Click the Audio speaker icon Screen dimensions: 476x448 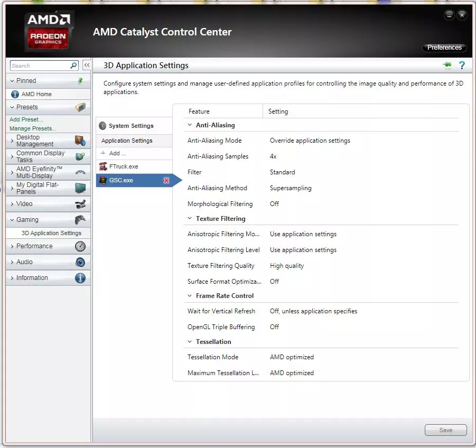tap(80, 262)
